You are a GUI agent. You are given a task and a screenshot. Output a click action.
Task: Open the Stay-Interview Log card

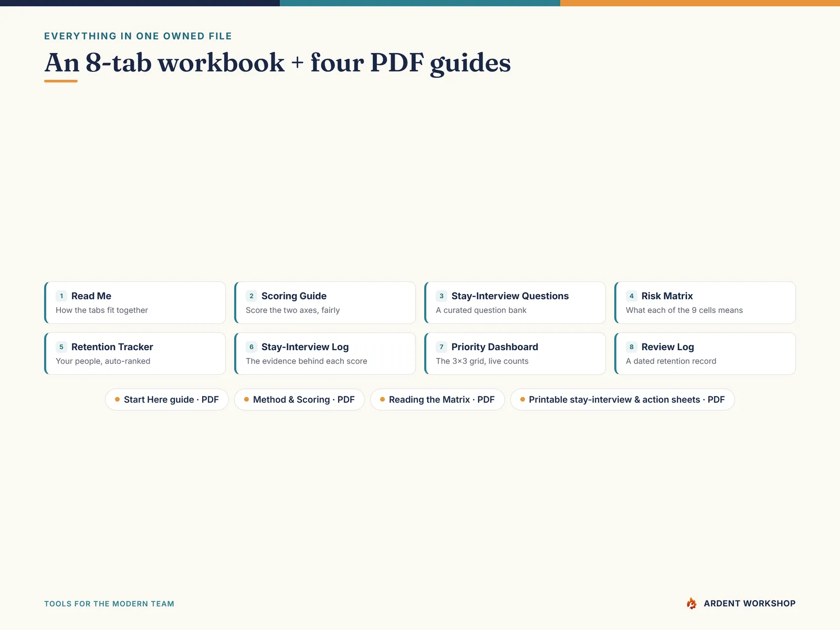[x=325, y=353]
